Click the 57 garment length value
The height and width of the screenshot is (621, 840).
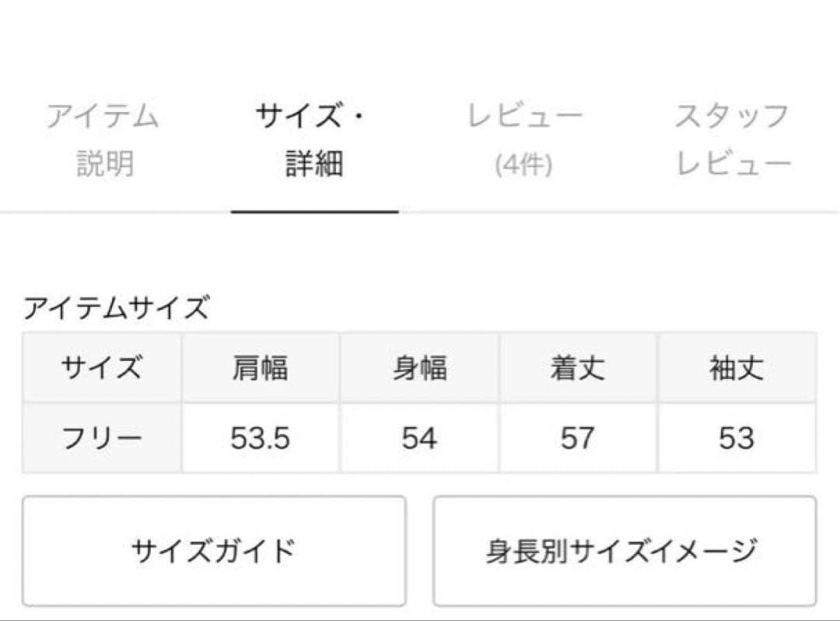pyautogui.click(x=577, y=439)
